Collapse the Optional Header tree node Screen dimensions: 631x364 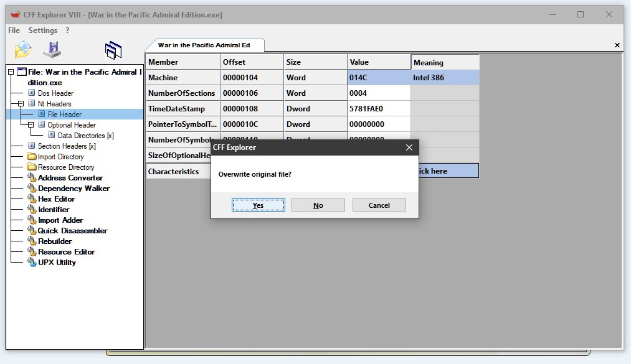coord(31,125)
